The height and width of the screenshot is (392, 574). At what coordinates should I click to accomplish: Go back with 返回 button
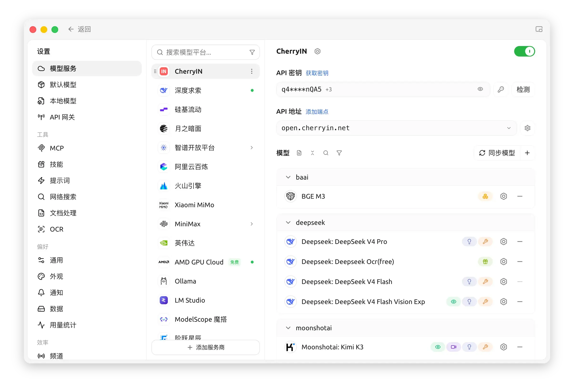[x=80, y=29]
